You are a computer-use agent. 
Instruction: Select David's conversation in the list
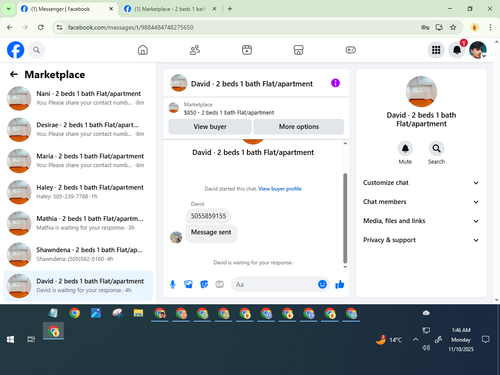pos(78,286)
